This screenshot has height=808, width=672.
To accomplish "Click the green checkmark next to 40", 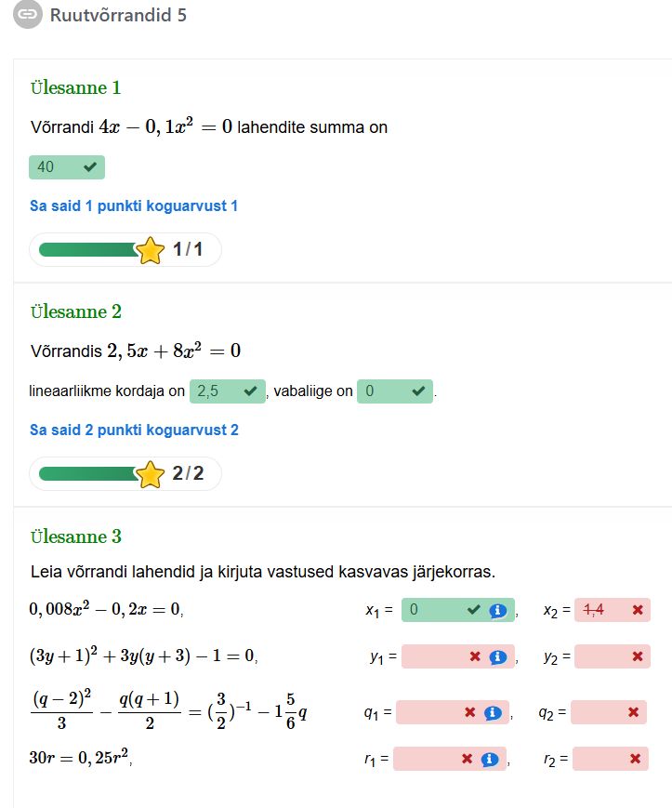I will point(90,167).
